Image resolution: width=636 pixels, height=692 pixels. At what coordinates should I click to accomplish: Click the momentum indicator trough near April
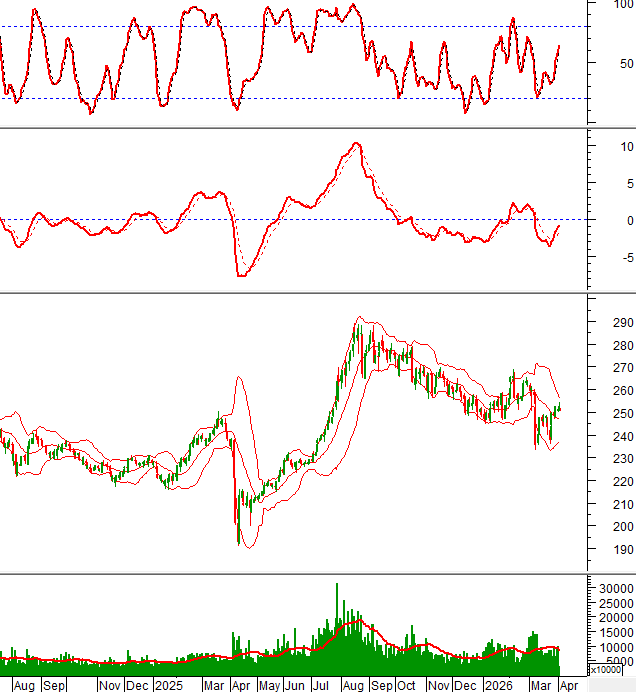click(x=240, y=274)
